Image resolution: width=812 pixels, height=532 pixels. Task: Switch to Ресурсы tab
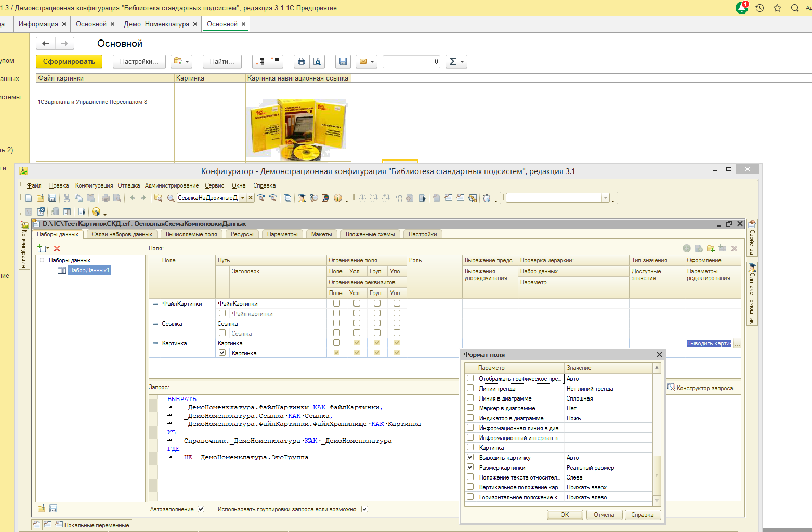tap(242, 234)
